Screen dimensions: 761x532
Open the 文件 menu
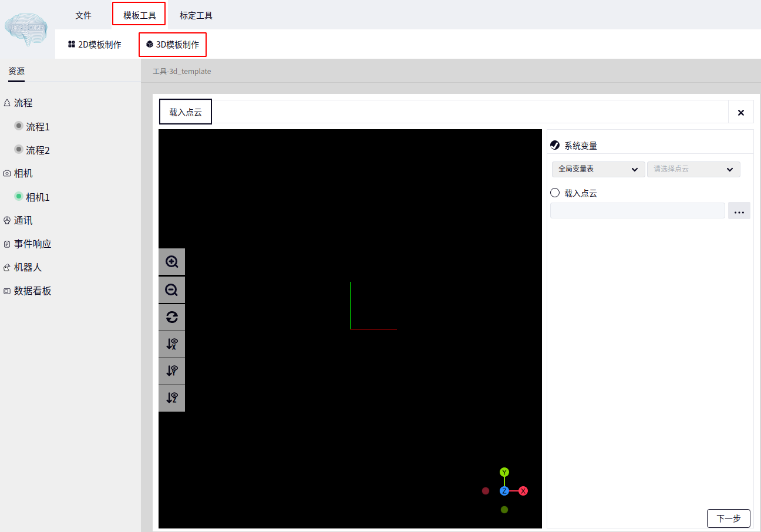[83, 15]
